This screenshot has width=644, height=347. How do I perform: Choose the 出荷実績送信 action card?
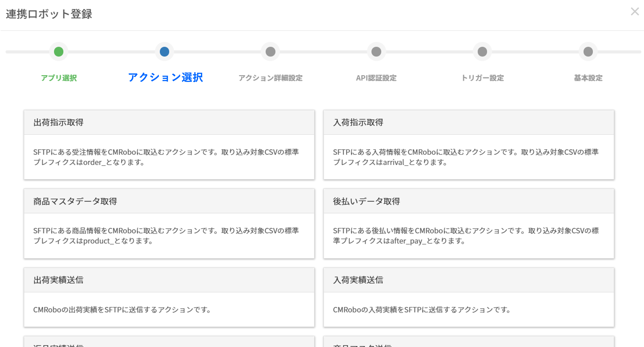(169, 297)
